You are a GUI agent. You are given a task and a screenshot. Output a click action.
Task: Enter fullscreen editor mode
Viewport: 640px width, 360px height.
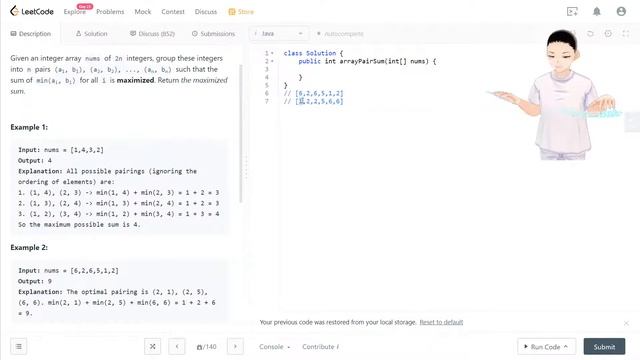[x=626, y=34]
